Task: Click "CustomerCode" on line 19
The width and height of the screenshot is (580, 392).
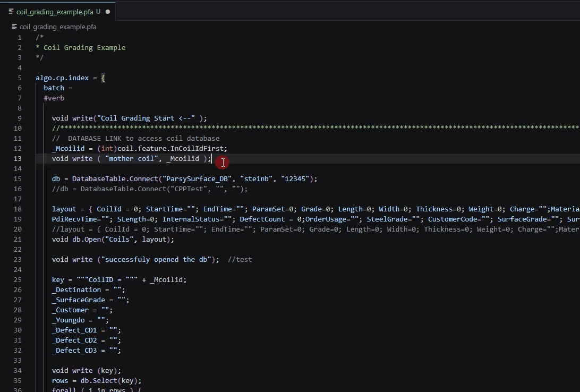Action: coord(453,219)
